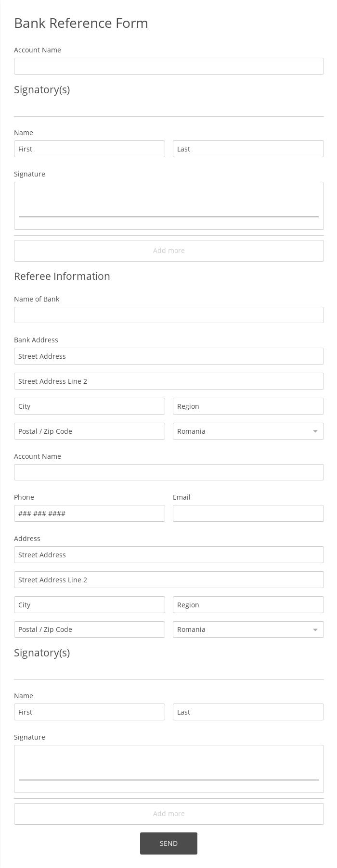Click inside the second Signature pad
Image resolution: width=337 pixels, height=868 pixels.
pos(168,768)
